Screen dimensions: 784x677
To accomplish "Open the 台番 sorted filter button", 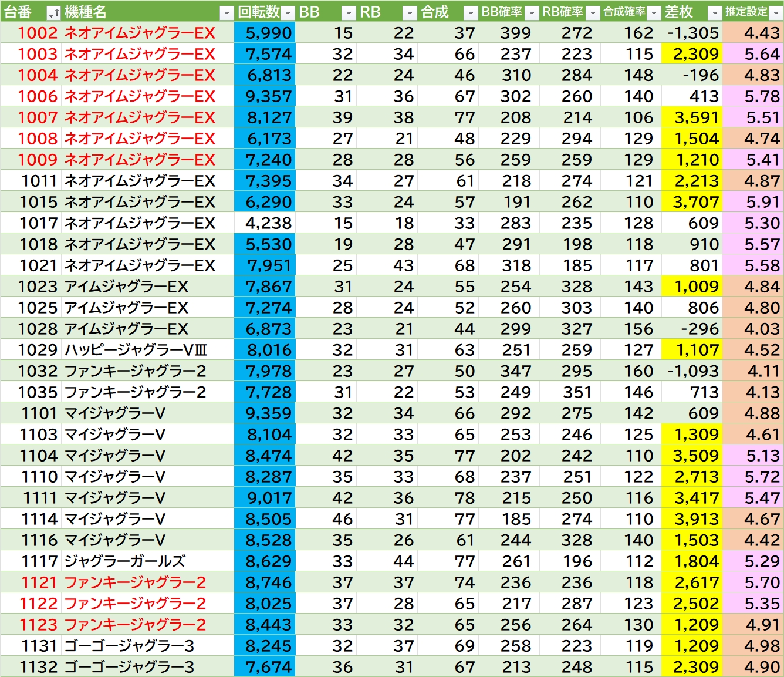I will [x=53, y=12].
